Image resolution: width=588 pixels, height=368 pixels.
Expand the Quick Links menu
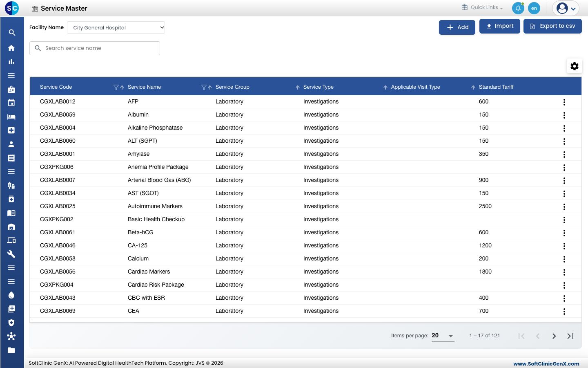point(482,7)
